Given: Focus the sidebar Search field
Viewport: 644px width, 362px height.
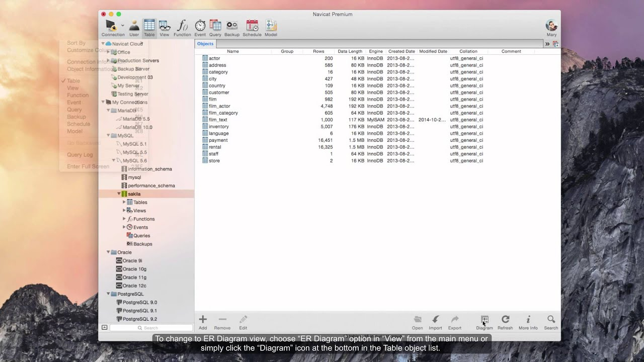Looking at the screenshot, I should pos(151,328).
